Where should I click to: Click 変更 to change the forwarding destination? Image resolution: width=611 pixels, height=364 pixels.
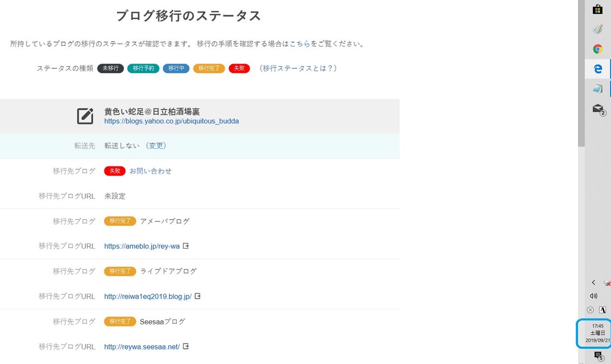click(156, 146)
